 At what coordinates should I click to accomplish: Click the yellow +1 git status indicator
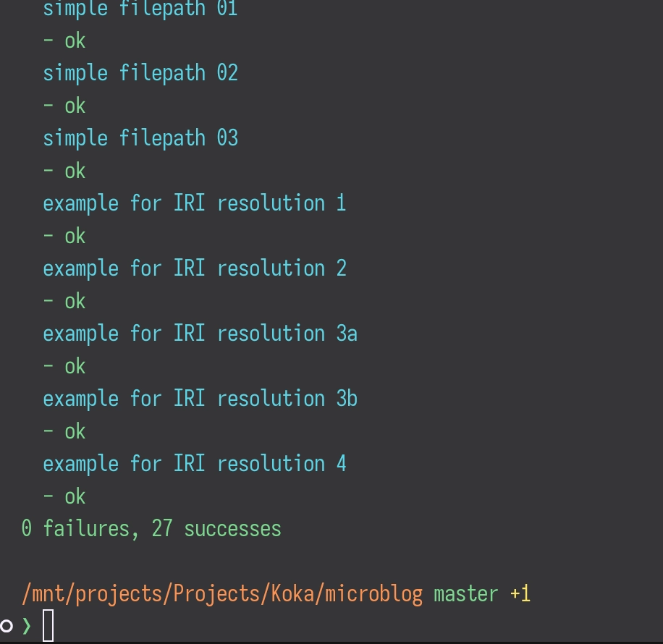click(x=520, y=594)
